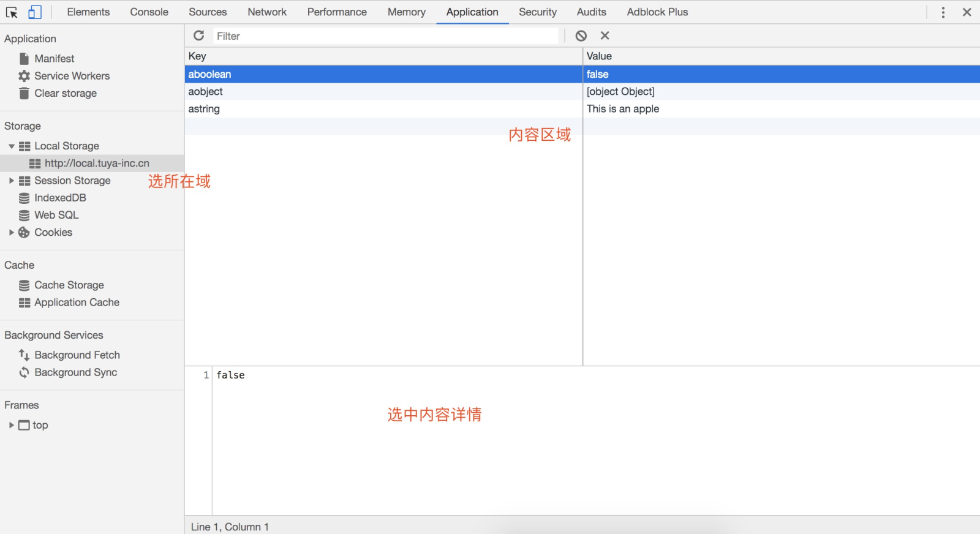
Task: Switch to the Audits tab
Action: 591,12
